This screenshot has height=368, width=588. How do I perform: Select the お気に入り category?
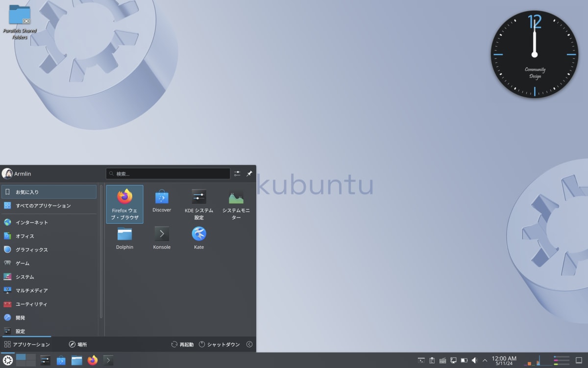pos(49,192)
